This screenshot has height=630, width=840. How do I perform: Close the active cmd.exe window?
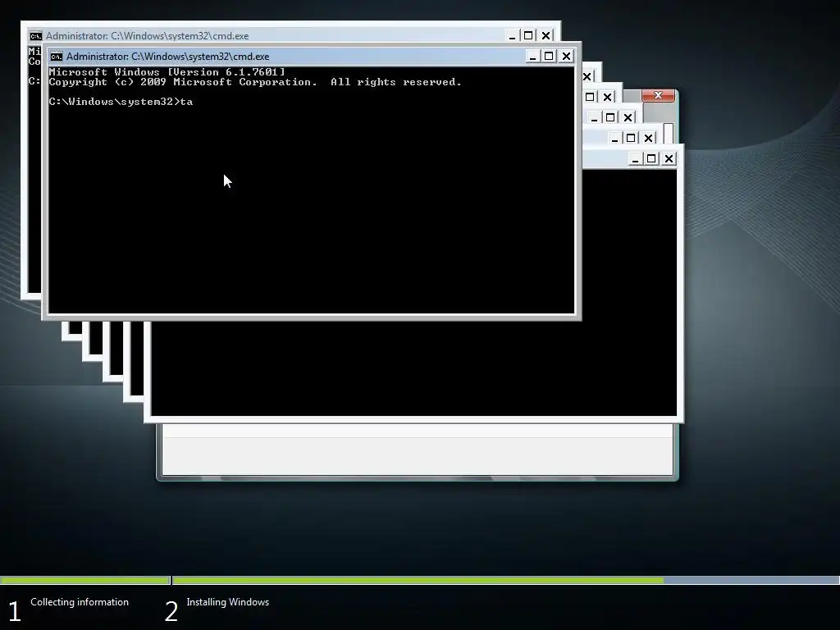point(566,57)
